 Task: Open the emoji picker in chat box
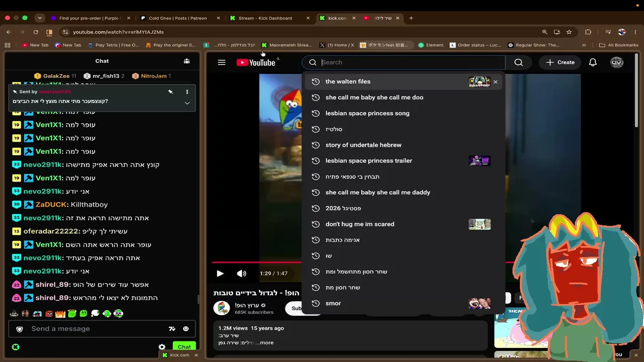(186, 329)
